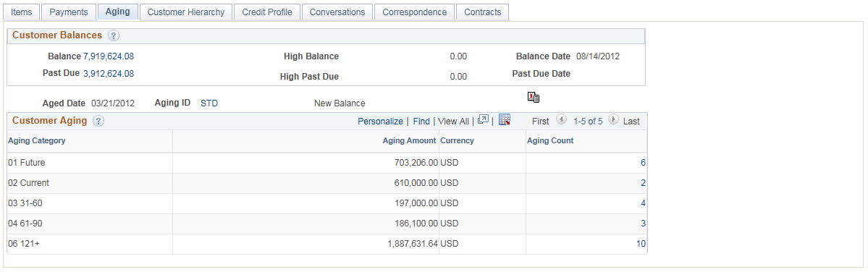Click the Balance Date value 08/14/2012
The height and width of the screenshot is (272, 868).
coord(598,56)
